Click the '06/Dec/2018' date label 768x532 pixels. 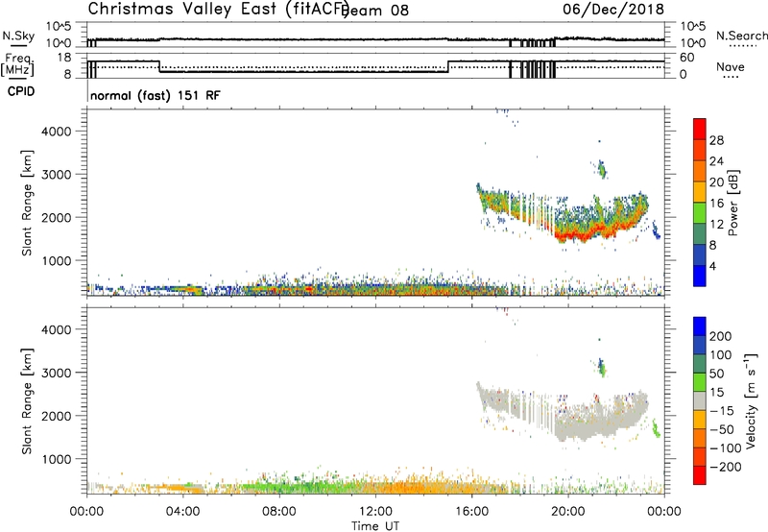613,9
